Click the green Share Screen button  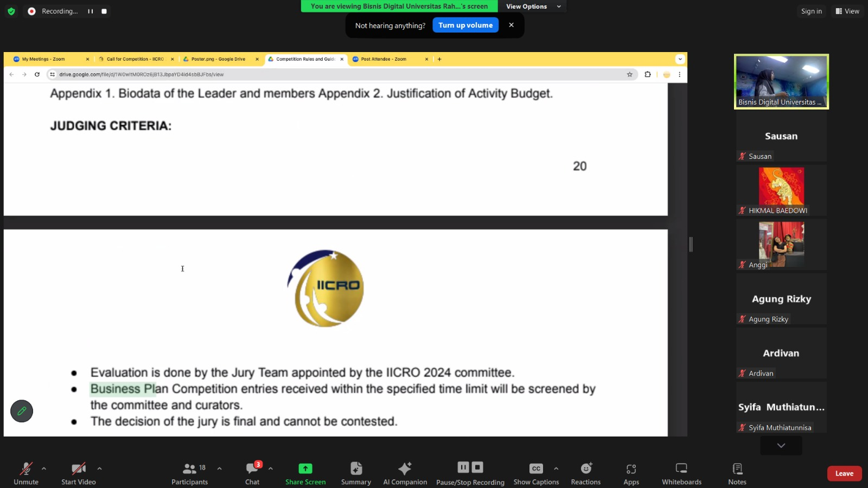click(x=305, y=473)
